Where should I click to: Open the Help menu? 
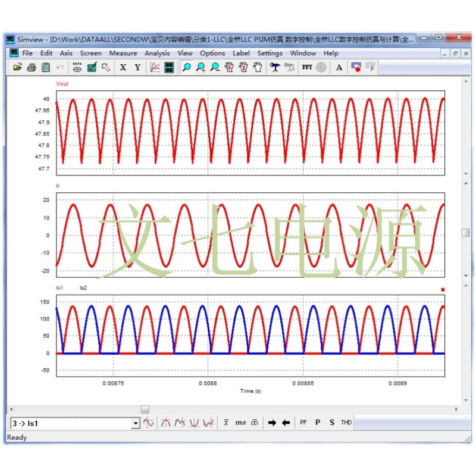pyautogui.click(x=331, y=53)
